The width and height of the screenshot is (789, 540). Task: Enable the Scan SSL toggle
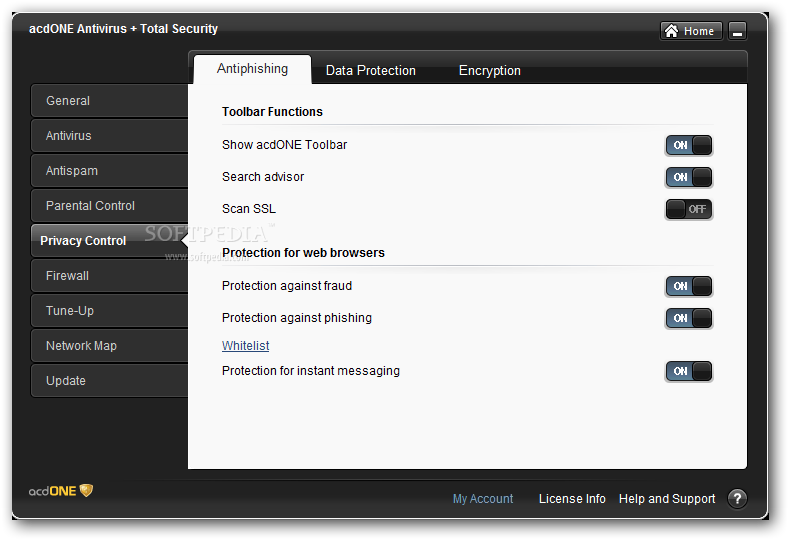tap(689, 209)
